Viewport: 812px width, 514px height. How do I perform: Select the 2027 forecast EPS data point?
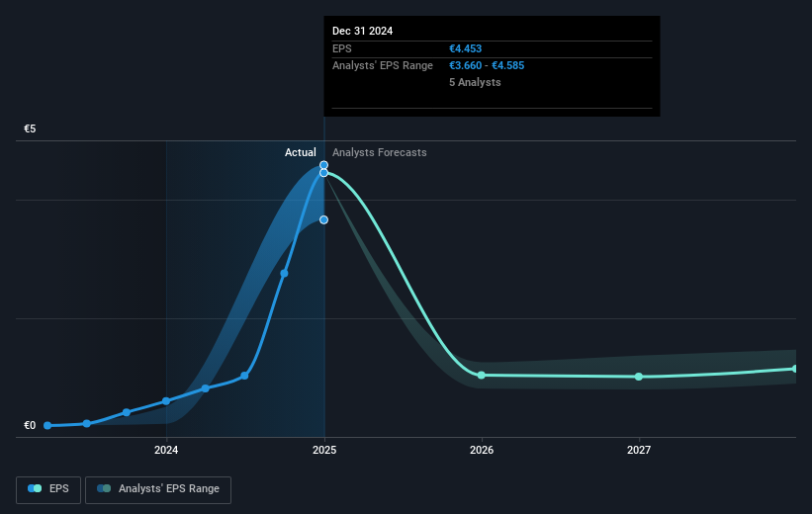639,377
